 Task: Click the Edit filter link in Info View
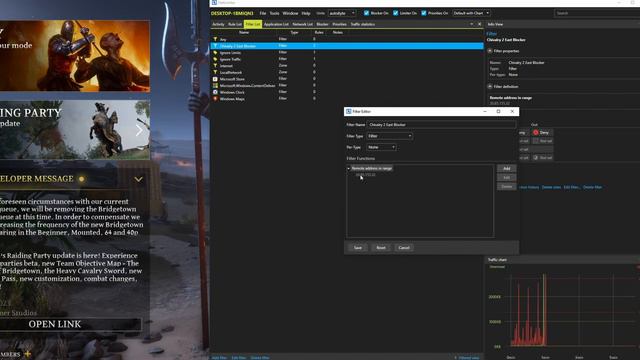[x=571, y=187]
